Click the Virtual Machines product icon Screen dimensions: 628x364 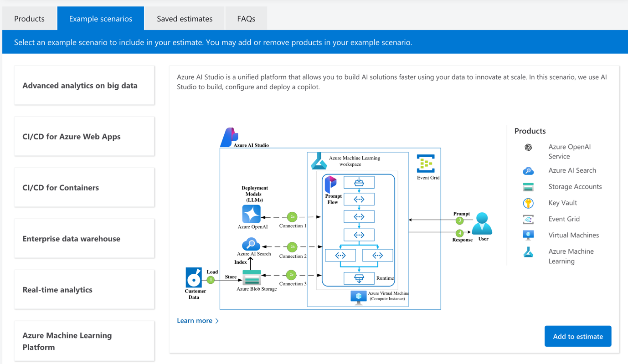[x=528, y=235]
